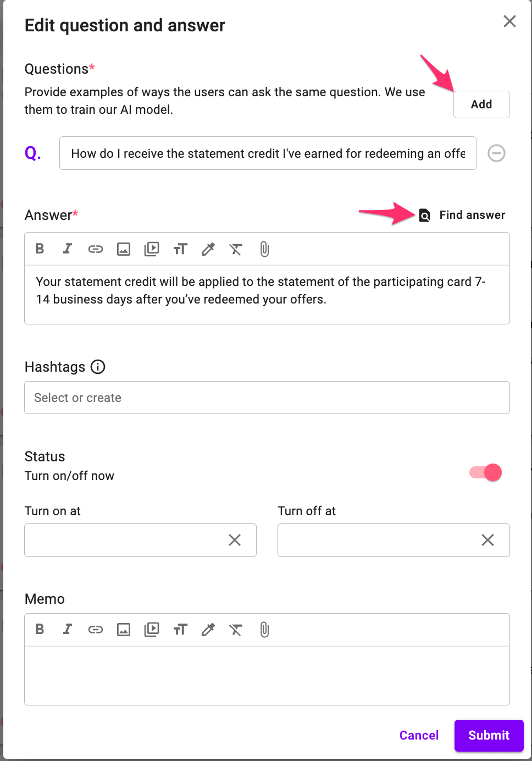View the Hashtags info tooltip icon
The height and width of the screenshot is (761, 532).
coord(97,367)
